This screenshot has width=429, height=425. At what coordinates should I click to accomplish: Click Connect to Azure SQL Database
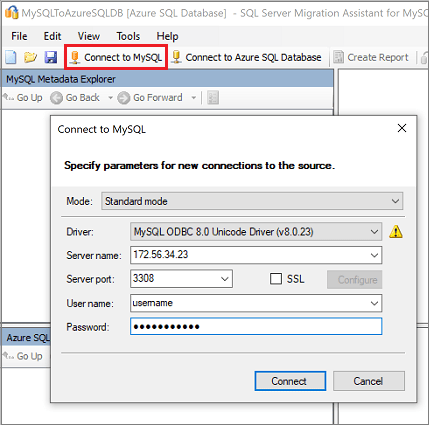click(x=246, y=57)
